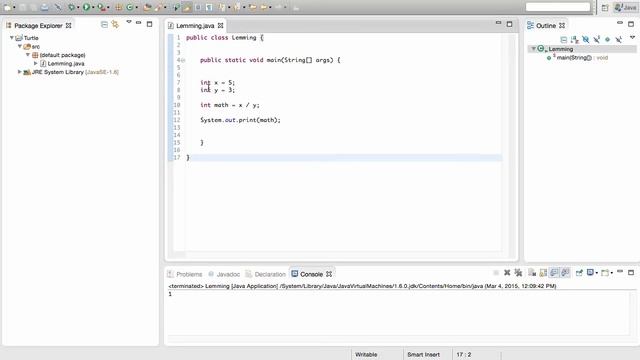Viewport: 640px width, 360px height.
Task: Toggle Hide Fields in Outline
Action: (x=586, y=40)
